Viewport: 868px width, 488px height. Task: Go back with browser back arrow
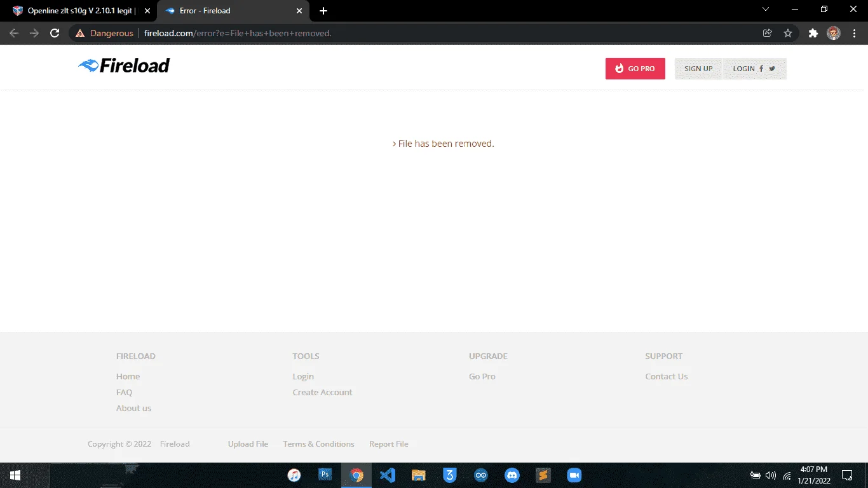click(x=14, y=33)
